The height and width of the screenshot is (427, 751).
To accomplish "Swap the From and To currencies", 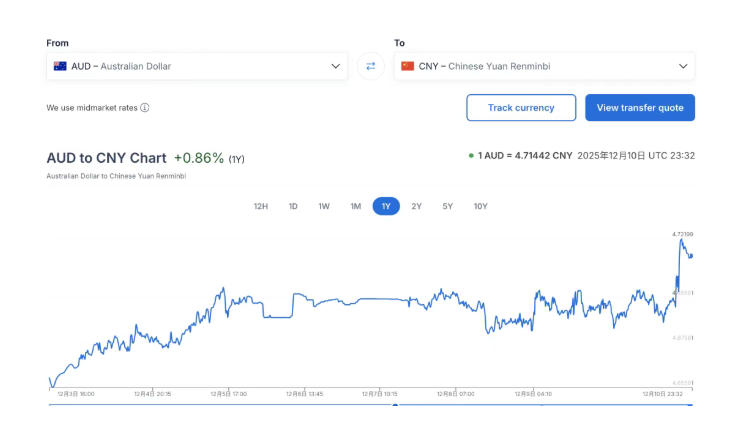I will point(370,66).
